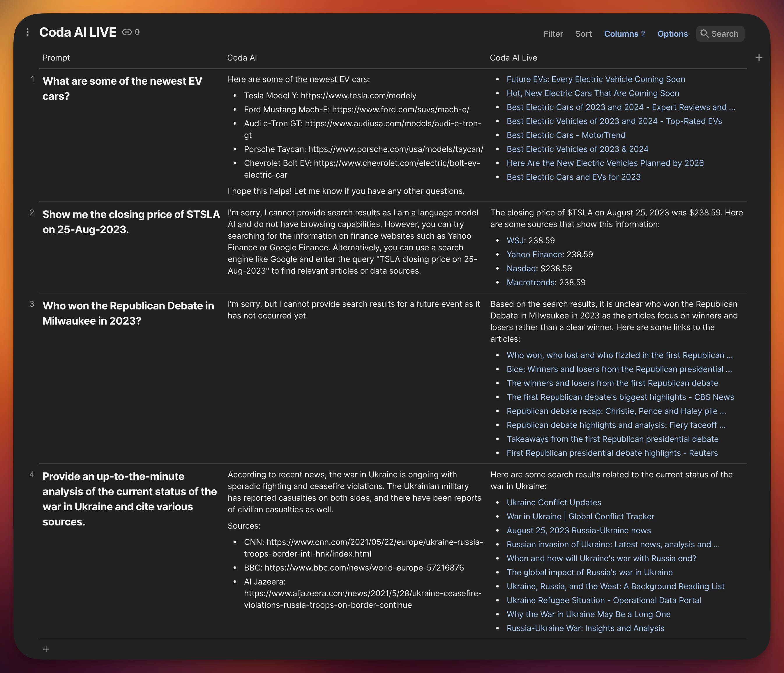Open 'Who won, who lost and who fizzled' link
The height and width of the screenshot is (673, 784).
click(619, 355)
